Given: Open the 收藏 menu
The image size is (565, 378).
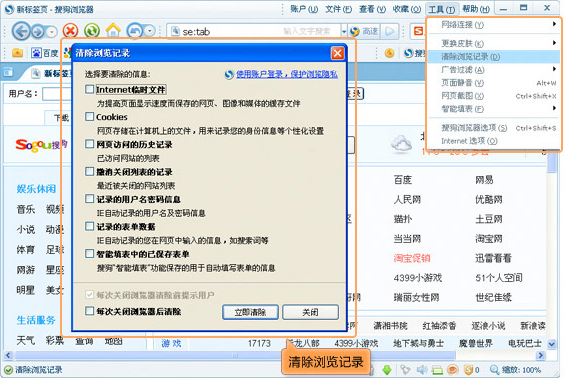Looking at the screenshot, I should [406, 9].
